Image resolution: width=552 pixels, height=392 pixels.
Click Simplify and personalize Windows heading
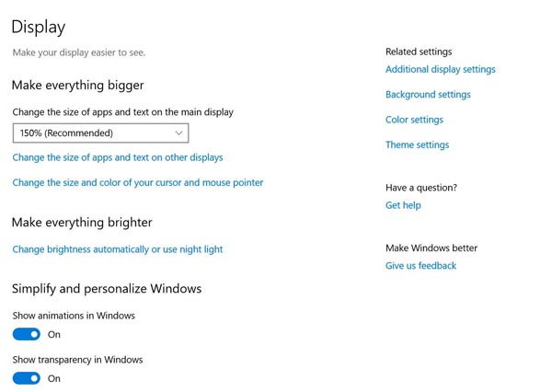107,289
